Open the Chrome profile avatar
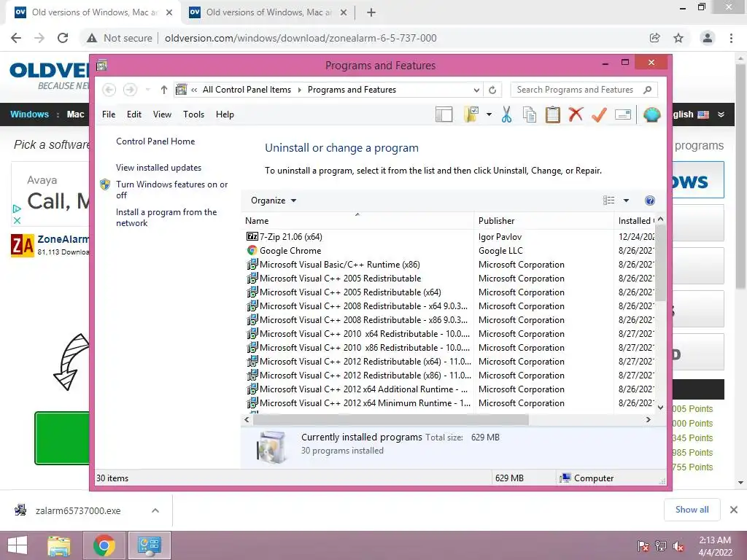This screenshot has width=747, height=560. click(x=708, y=38)
